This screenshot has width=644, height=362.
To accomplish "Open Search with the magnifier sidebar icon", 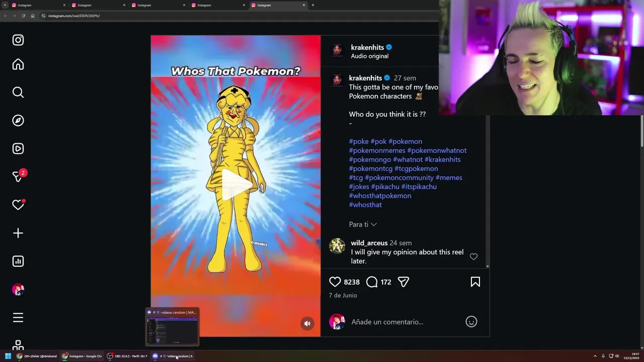I will 18,93.
